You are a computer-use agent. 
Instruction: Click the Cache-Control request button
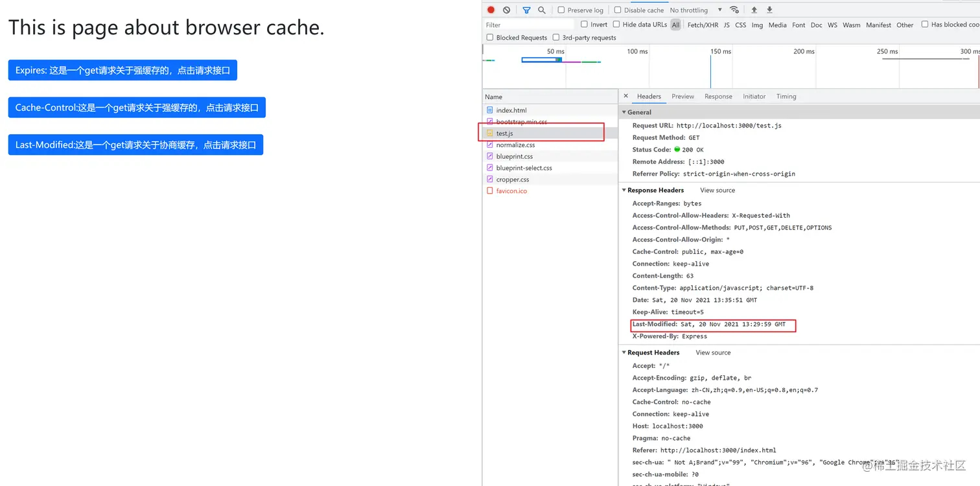(x=137, y=108)
